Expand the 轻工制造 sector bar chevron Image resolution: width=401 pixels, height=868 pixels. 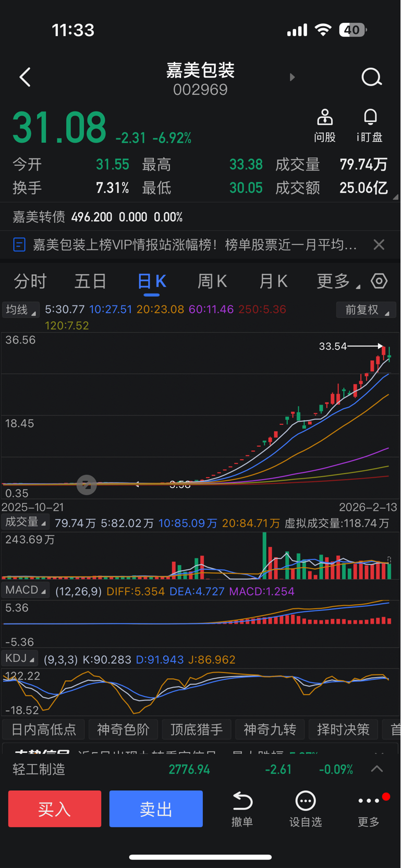click(377, 769)
